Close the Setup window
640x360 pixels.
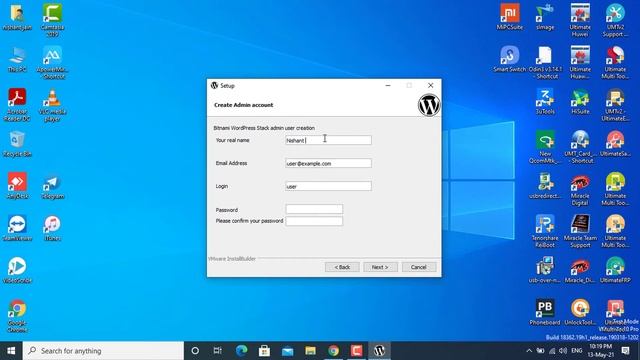[x=430, y=85]
